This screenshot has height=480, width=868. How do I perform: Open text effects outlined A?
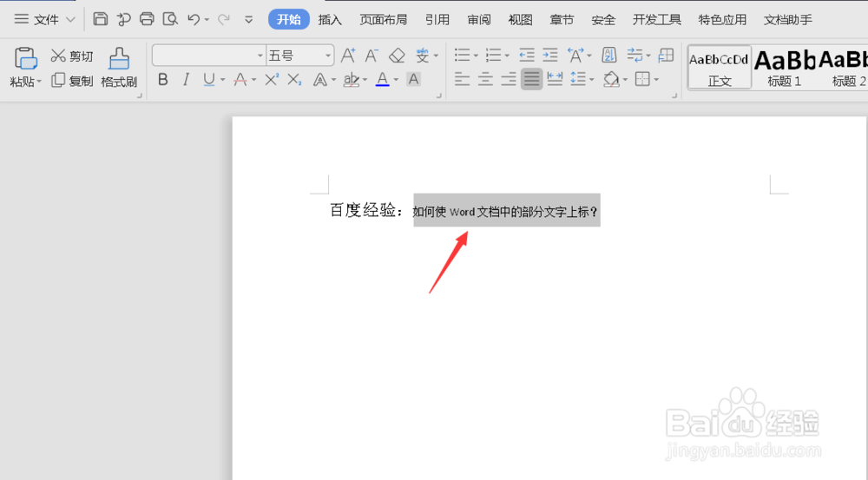(x=320, y=80)
